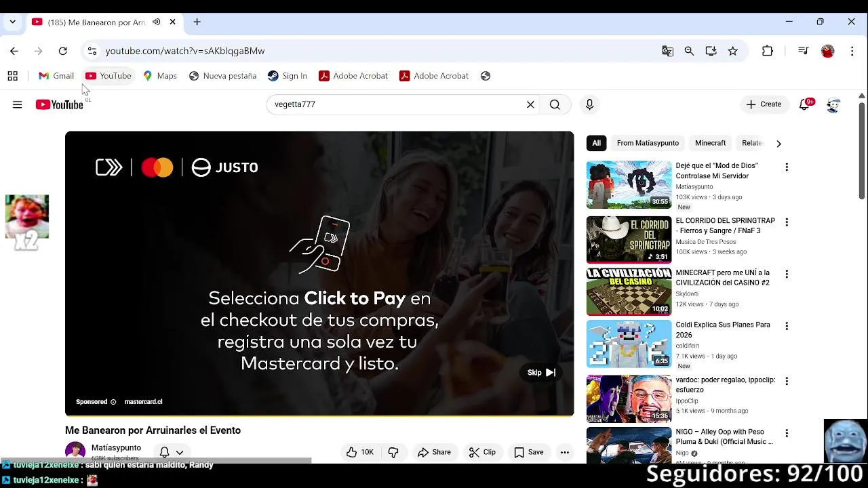This screenshot has width=868, height=488.
Task: Open a new browser tab
Action: point(197,22)
